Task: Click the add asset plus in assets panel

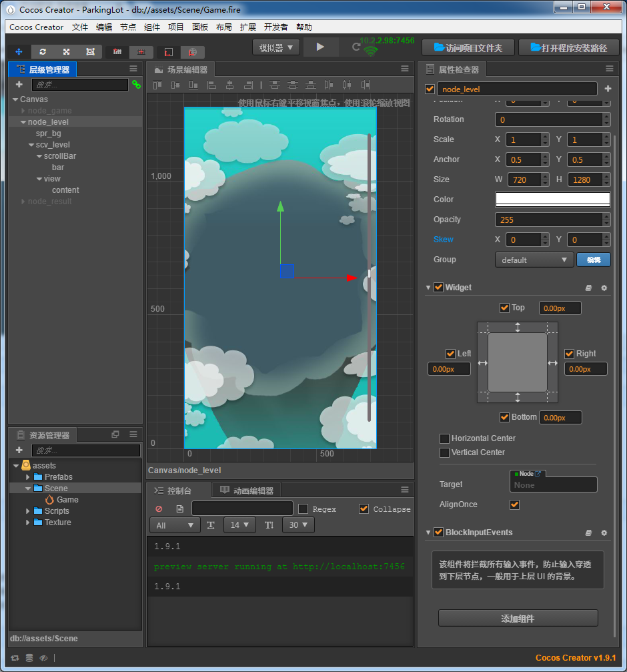Action: click(x=19, y=450)
